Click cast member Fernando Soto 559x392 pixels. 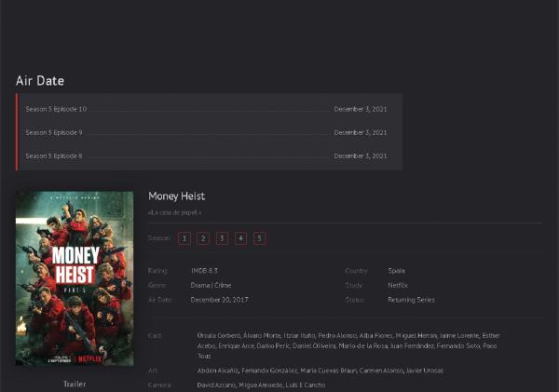pyautogui.click(x=458, y=346)
